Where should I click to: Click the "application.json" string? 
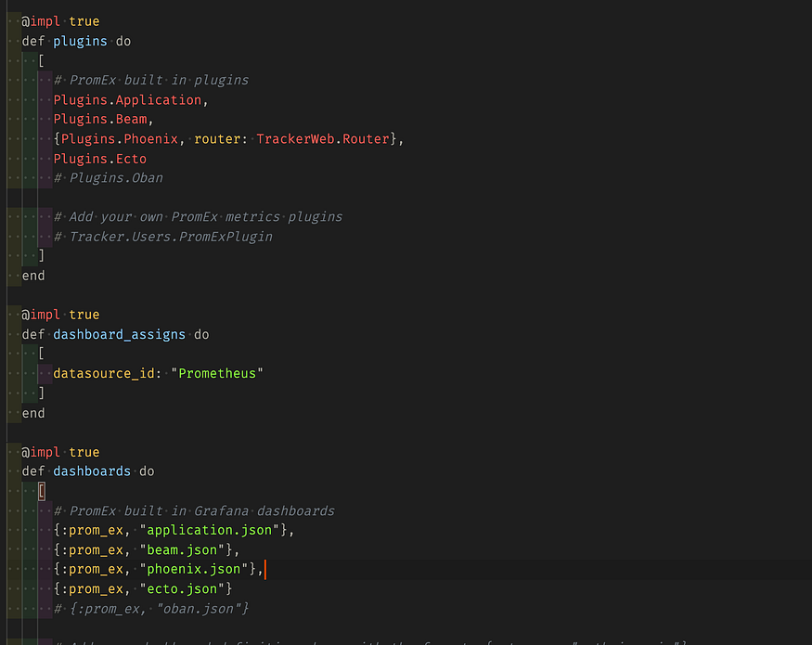pyautogui.click(x=209, y=531)
